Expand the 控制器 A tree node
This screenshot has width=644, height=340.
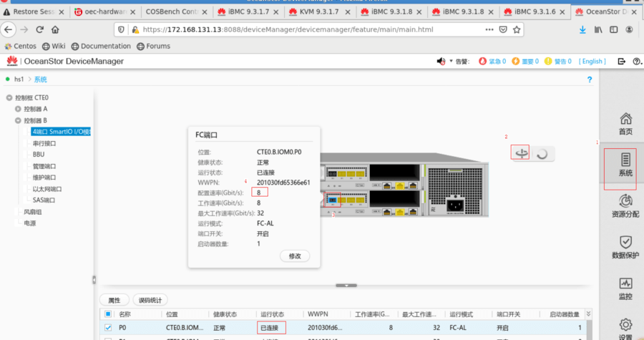(18, 109)
